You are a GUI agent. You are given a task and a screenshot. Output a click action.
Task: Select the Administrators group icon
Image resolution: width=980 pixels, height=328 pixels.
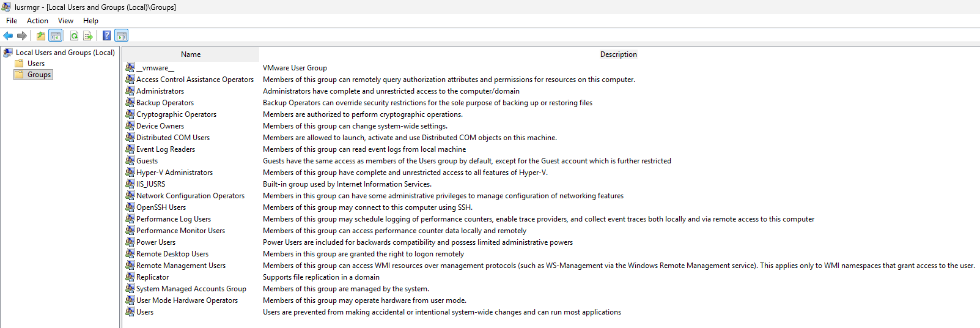coord(130,91)
